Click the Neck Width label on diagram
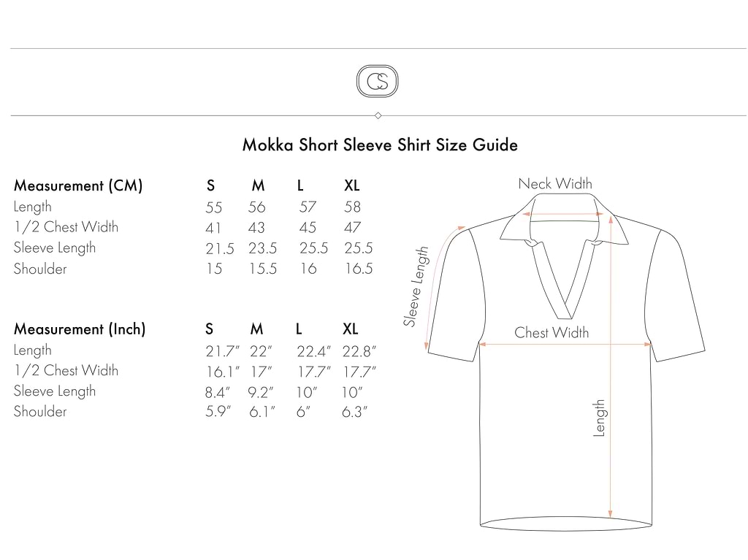This screenshot has height=560, width=748. pos(555,184)
